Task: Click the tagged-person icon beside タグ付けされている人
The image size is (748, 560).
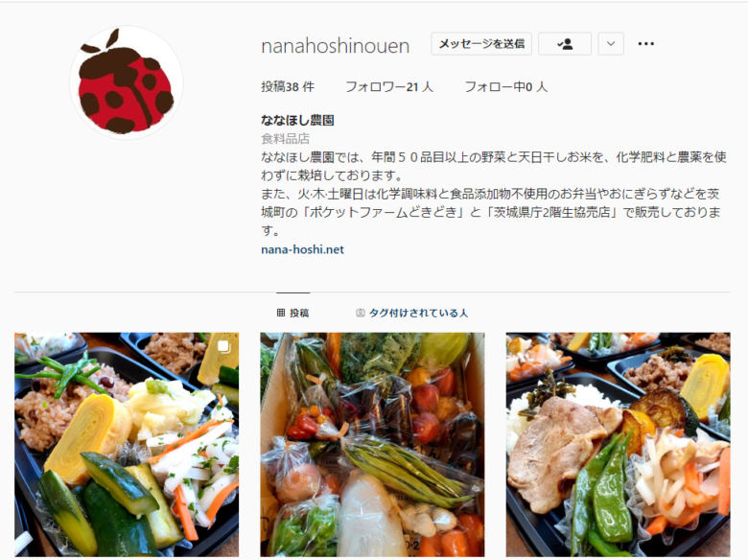Action: click(x=361, y=313)
